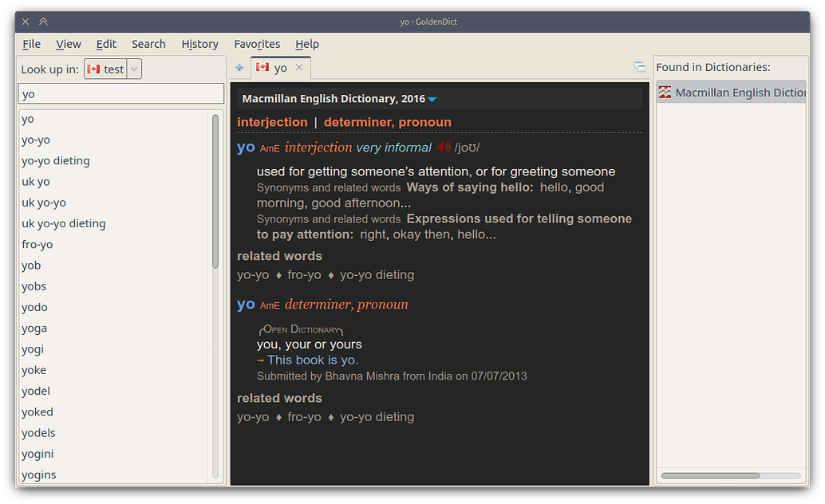Click the unpin arrow in the title bar
Viewport: 825px width, 504px height.
pos(44,22)
